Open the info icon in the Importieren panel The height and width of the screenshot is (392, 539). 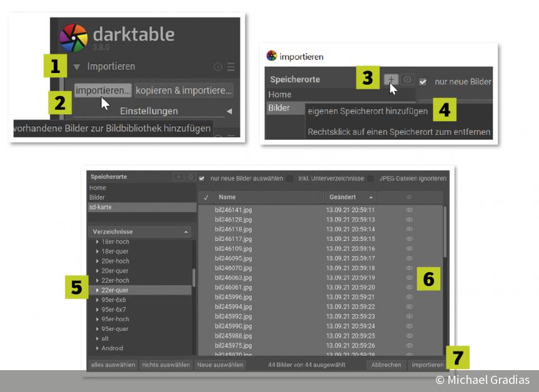coord(217,65)
